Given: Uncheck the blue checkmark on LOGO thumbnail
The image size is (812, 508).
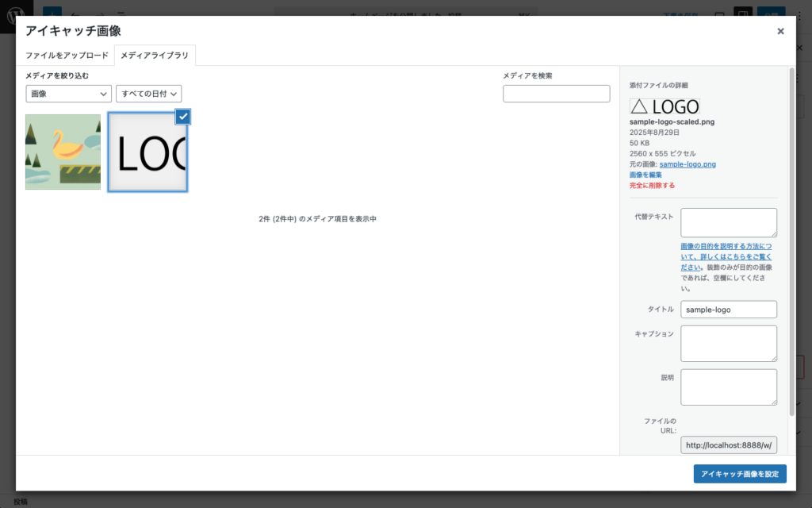Looking at the screenshot, I should (x=182, y=117).
